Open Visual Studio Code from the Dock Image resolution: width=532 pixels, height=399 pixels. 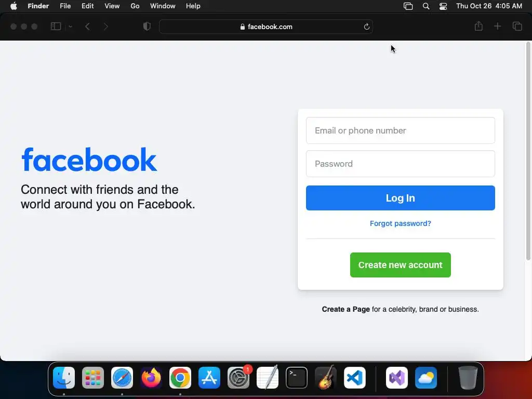(355, 378)
